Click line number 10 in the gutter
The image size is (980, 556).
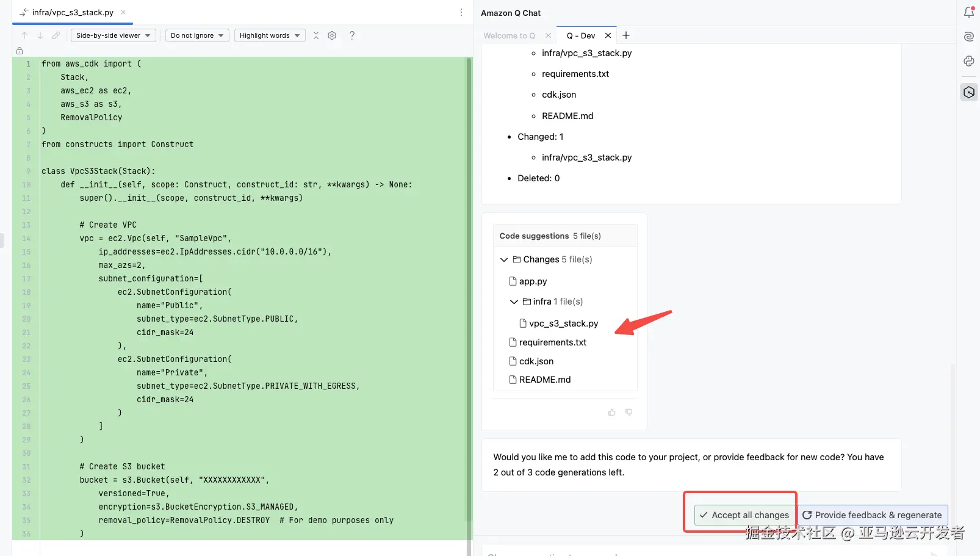(26, 184)
